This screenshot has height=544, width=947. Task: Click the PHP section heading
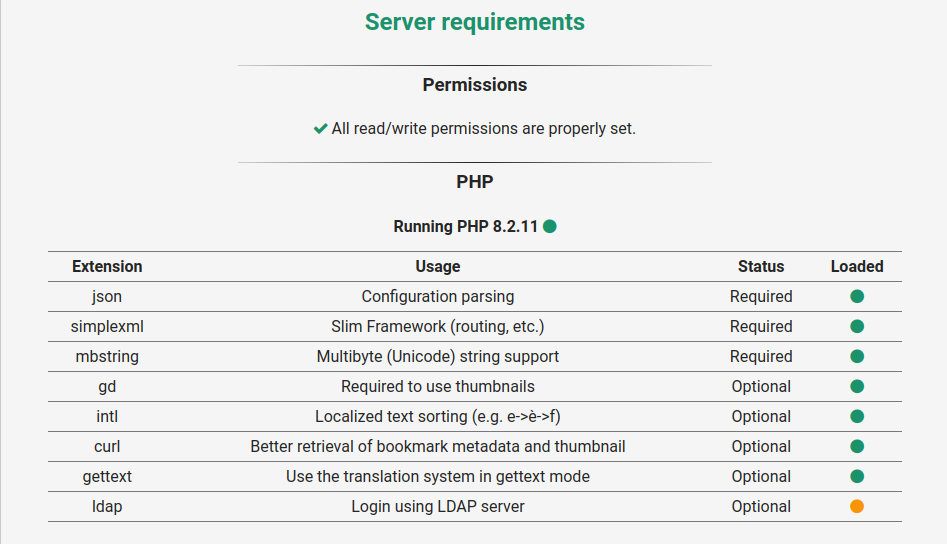point(474,182)
